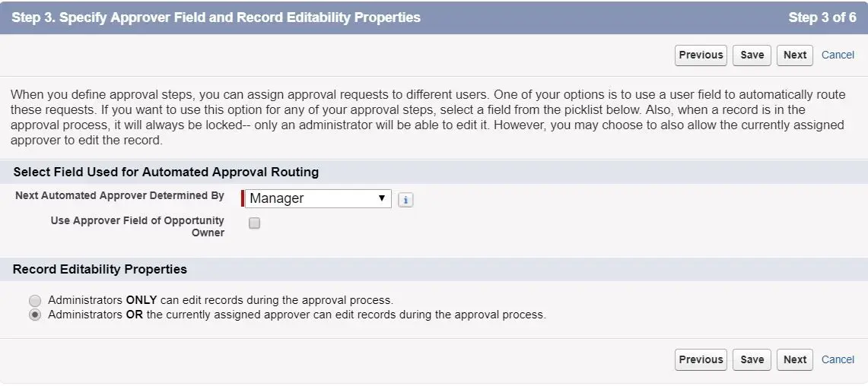Click the 'Record Editability Properties' section header
This screenshot has height=386, width=868.
pos(100,269)
